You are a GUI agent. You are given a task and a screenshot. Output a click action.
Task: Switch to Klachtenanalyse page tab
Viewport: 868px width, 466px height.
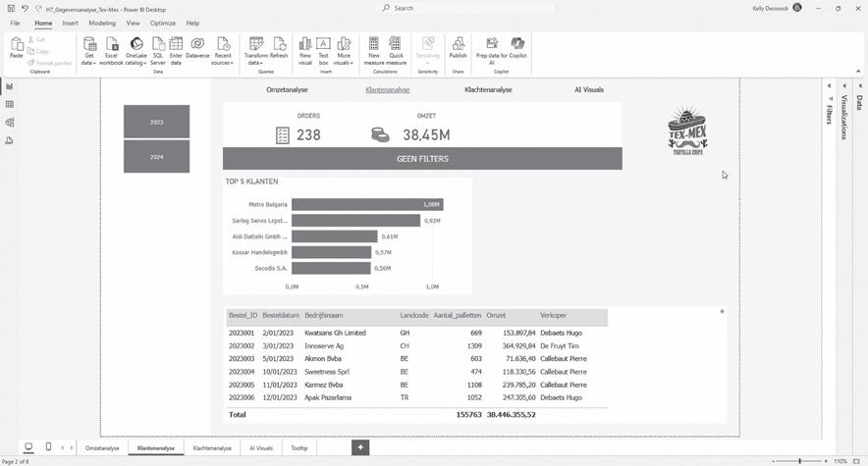coord(212,447)
